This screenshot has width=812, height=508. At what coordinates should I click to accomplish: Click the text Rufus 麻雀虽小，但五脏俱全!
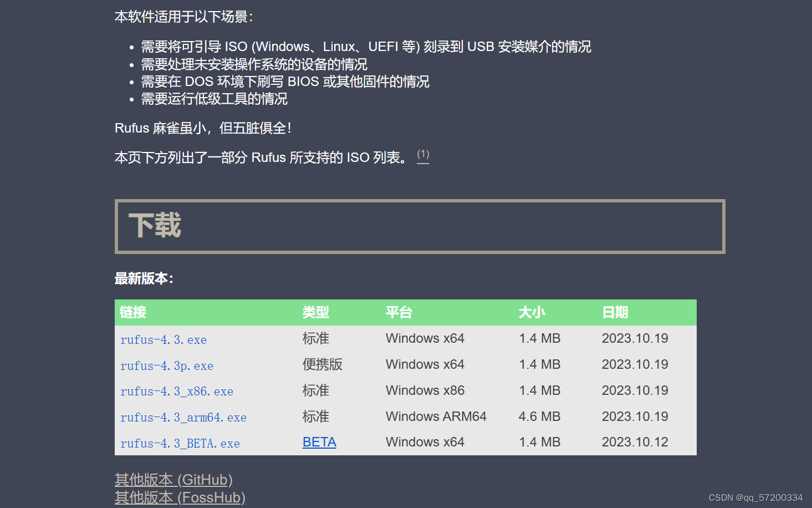[203, 128]
